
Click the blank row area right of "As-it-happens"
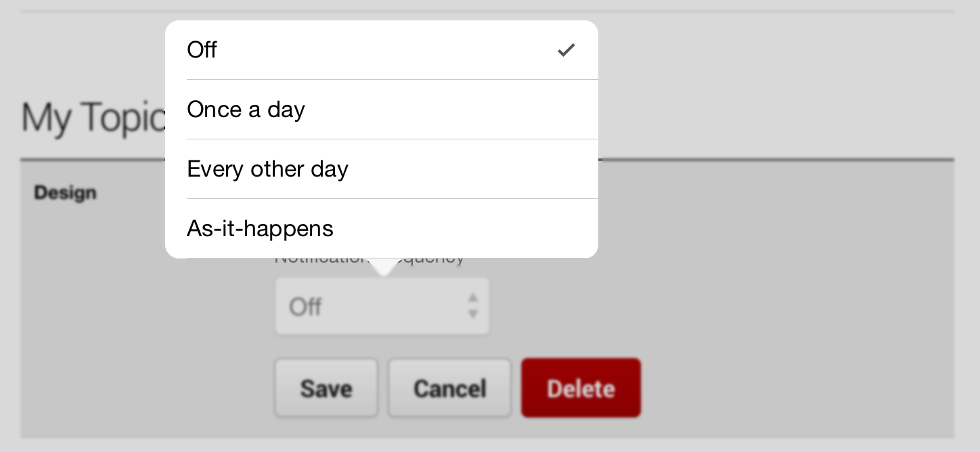tap(466, 229)
